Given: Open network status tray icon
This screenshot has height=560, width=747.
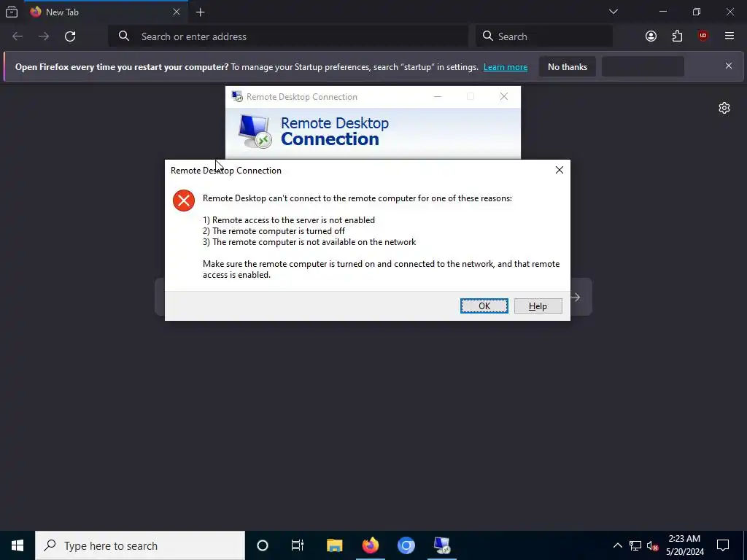Looking at the screenshot, I should [x=635, y=545].
